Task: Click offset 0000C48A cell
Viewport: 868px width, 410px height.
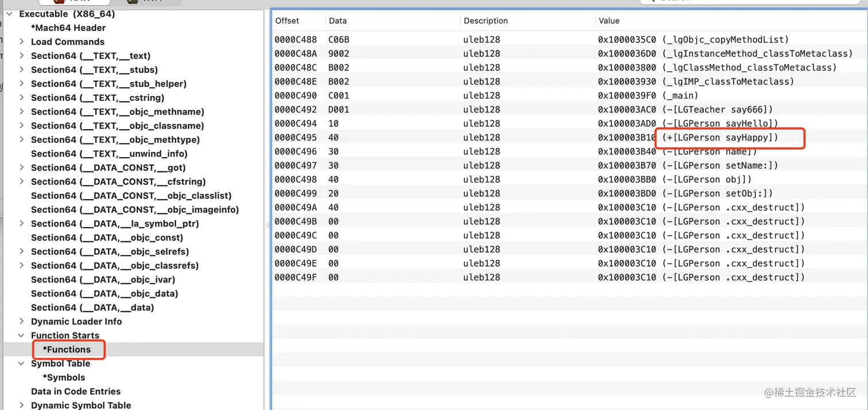Action: click(296, 53)
